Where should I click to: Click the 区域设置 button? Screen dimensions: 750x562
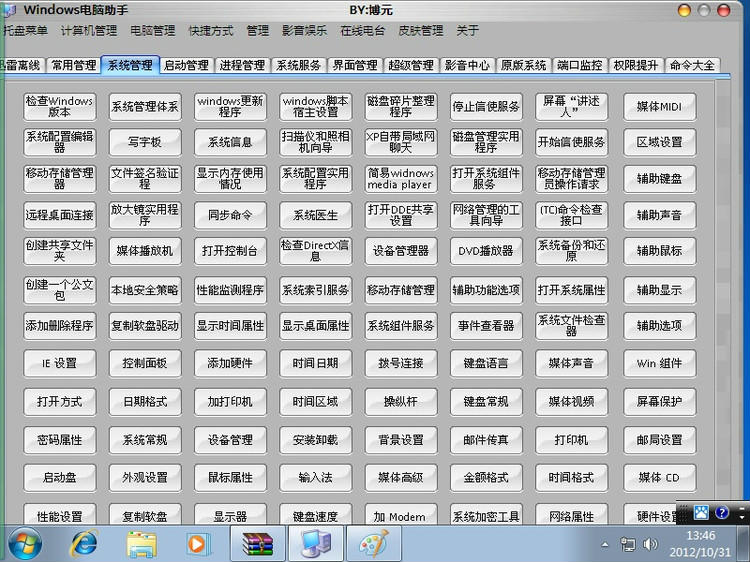[660, 142]
